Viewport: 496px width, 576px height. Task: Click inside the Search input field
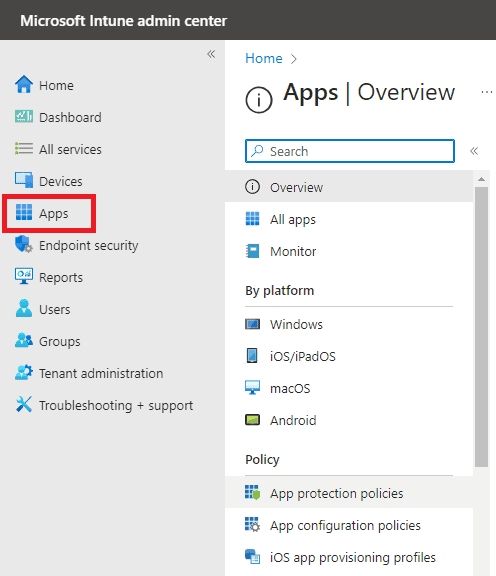[350, 151]
